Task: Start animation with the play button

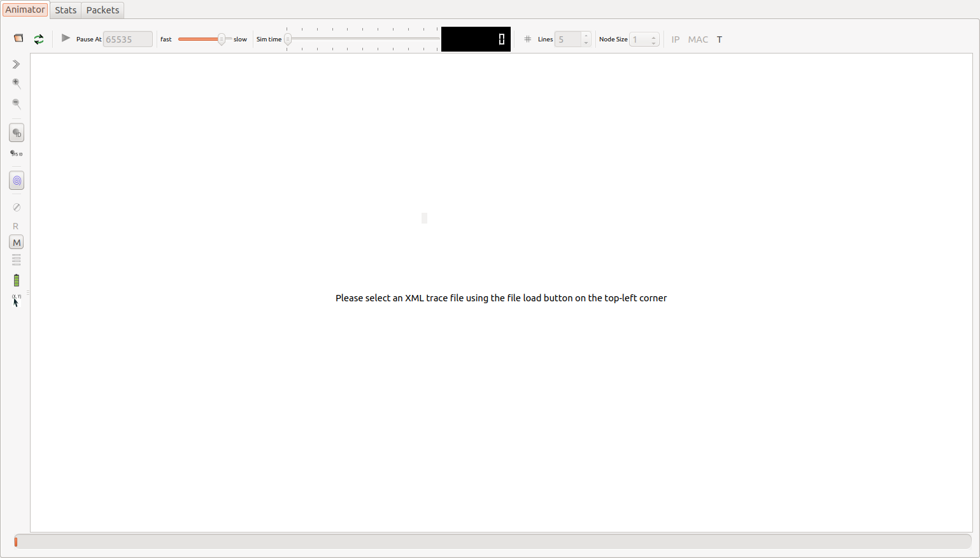Action: click(66, 39)
